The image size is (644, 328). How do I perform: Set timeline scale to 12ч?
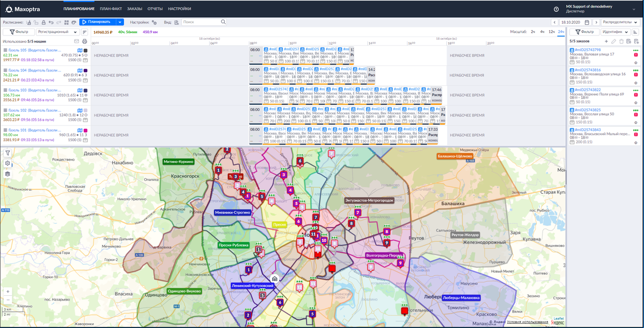[551, 32]
